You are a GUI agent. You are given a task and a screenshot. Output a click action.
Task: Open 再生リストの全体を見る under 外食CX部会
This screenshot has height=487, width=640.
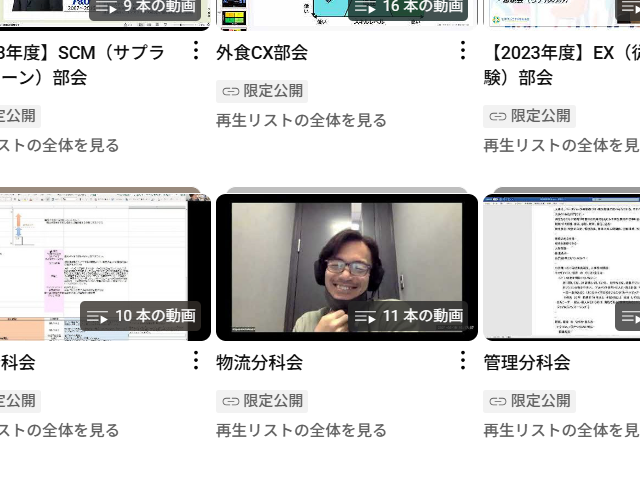pyautogui.click(x=301, y=120)
